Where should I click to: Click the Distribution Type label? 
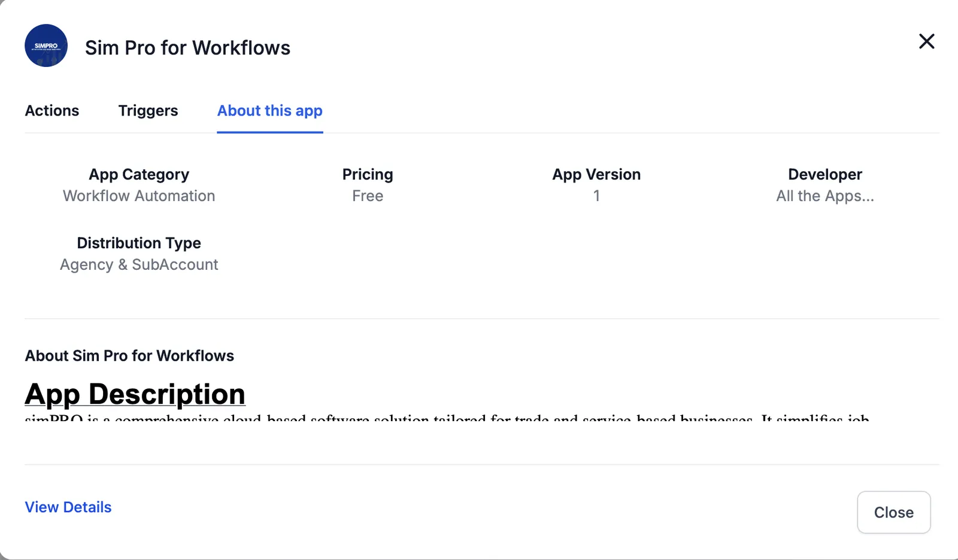[139, 243]
